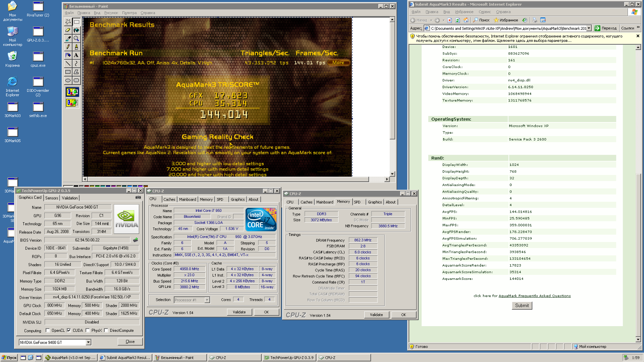Activate the Magnifier tool in Paint
Image resolution: width=644 pixels, height=362 pixels.
coord(76,39)
